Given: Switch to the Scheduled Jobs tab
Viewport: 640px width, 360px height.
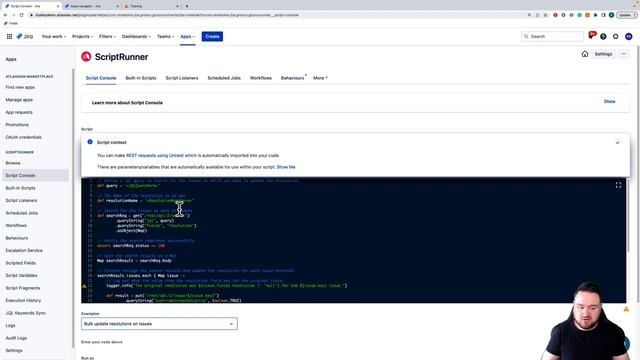Looking at the screenshot, I should point(224,78).
